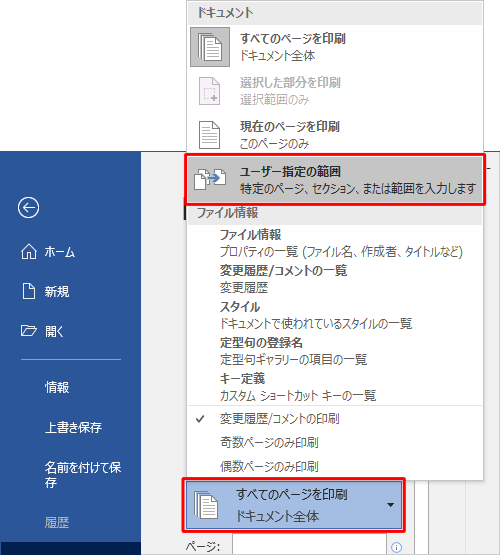Open 新規 in the sidebar
Viewport: 500px width, 555px height.
click(x=57, y=292)
